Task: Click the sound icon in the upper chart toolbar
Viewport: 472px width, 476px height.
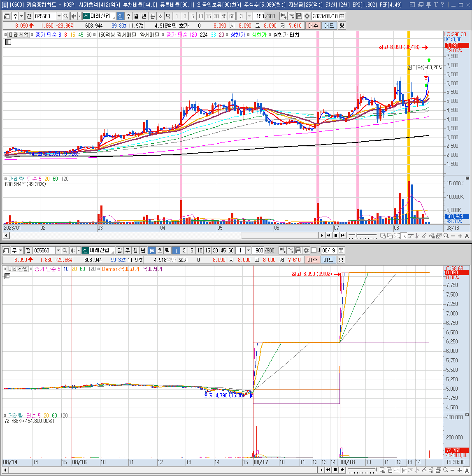Action: click(x=73, y=16)
